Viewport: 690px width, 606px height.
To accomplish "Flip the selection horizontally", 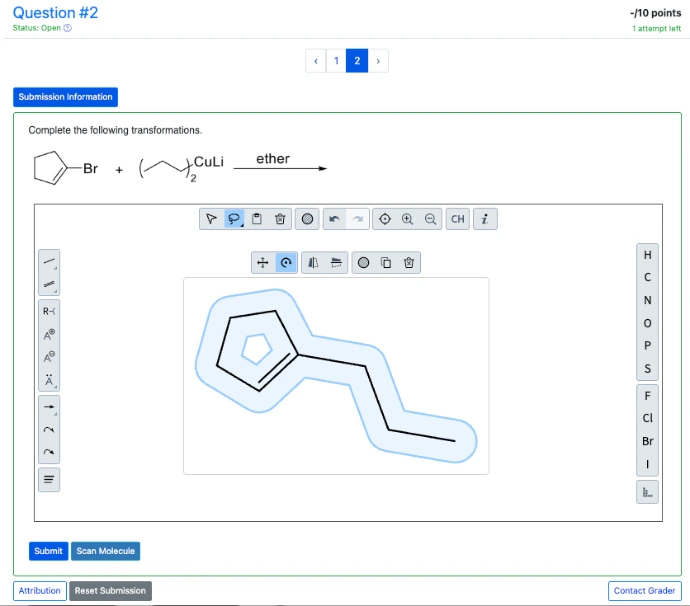I will tap(313, 263).
